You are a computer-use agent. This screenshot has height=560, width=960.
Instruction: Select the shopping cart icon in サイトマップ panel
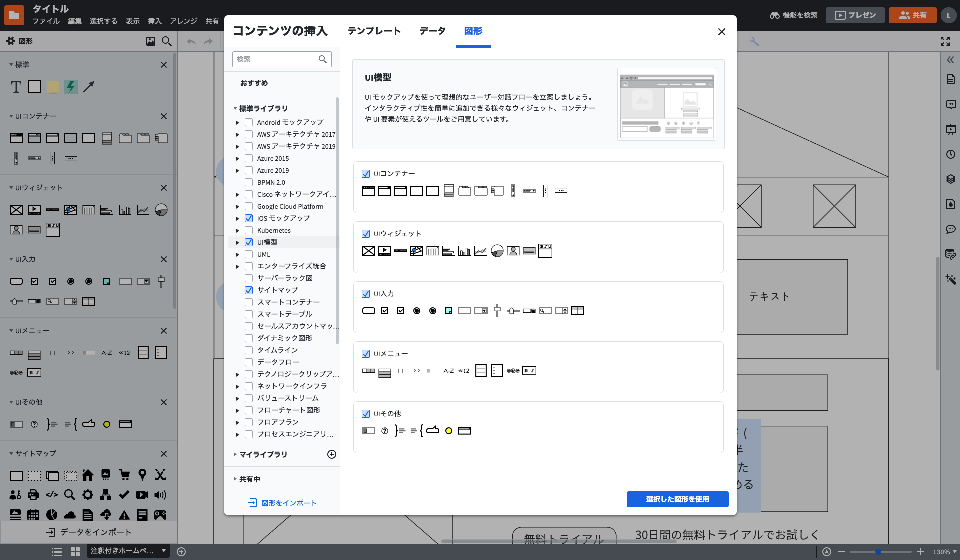[x=124, y=475]
